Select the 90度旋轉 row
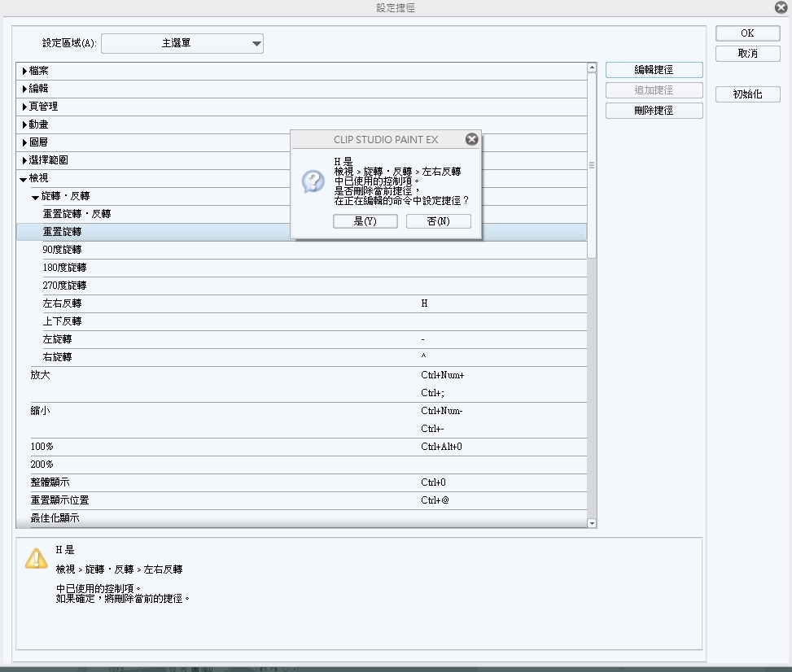The height and width of the screenshot is (672, 792). click(301, 250)
